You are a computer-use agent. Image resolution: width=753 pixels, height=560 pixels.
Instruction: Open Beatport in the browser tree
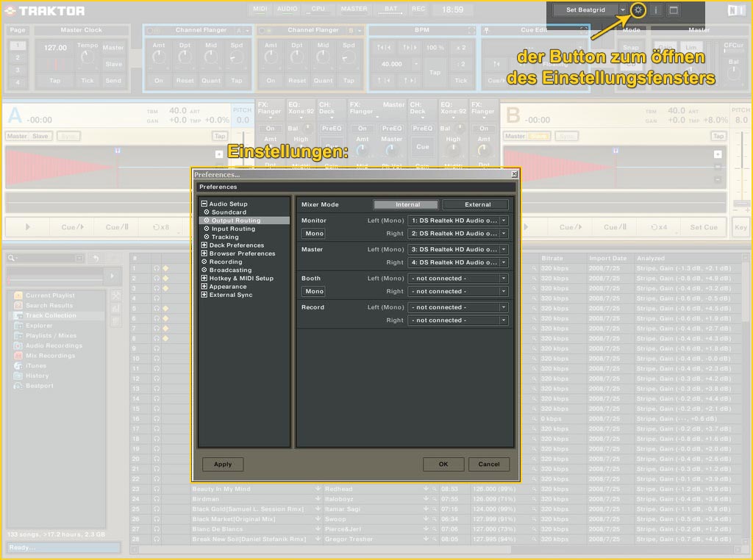coord(40,387)
